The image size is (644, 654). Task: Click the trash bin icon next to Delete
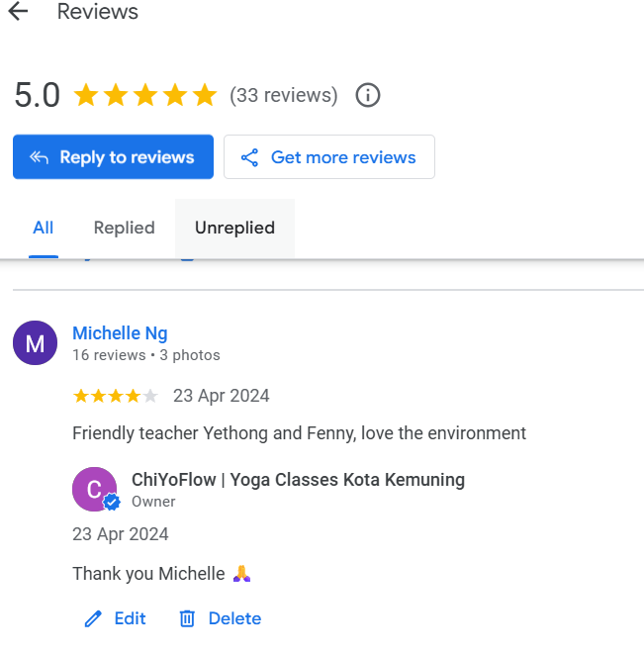187,618
